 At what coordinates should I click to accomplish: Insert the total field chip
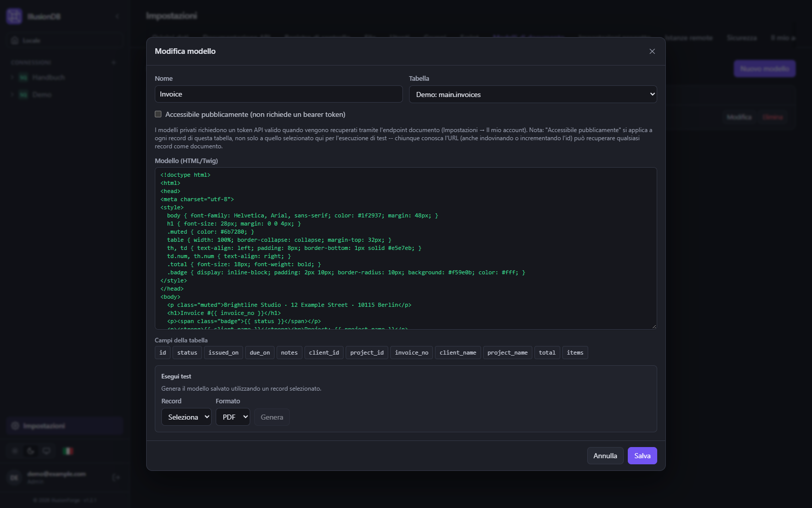click(x=547, y=353)
